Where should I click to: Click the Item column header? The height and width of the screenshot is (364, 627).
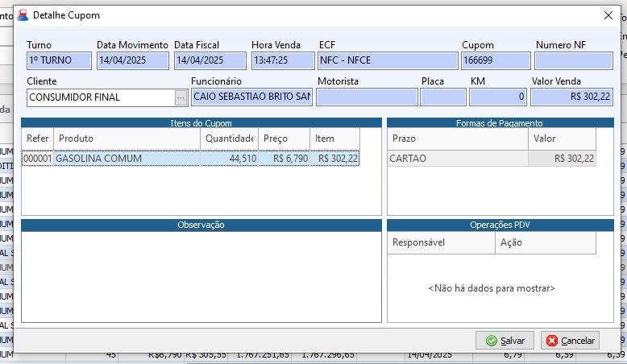(334, 139)
